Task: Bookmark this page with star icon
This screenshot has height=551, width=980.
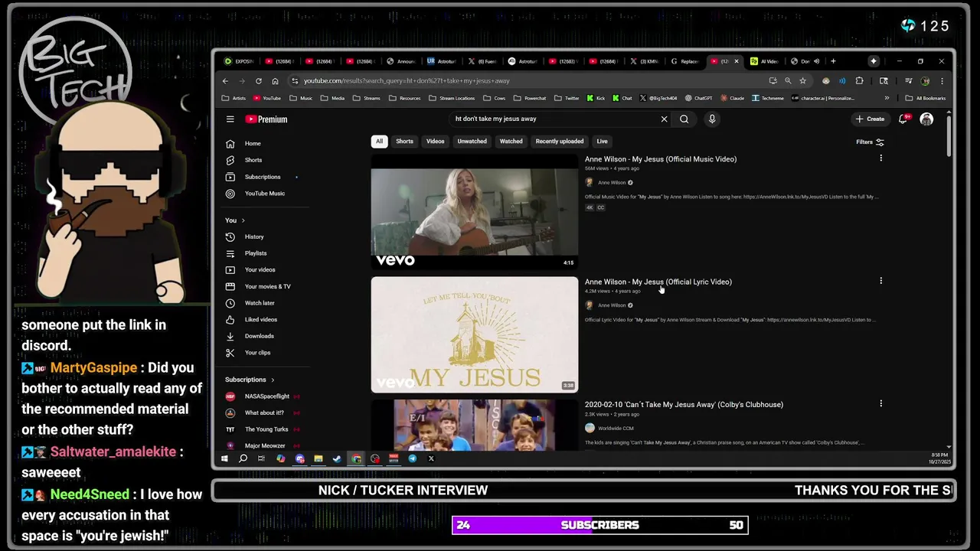Action: 802,80
